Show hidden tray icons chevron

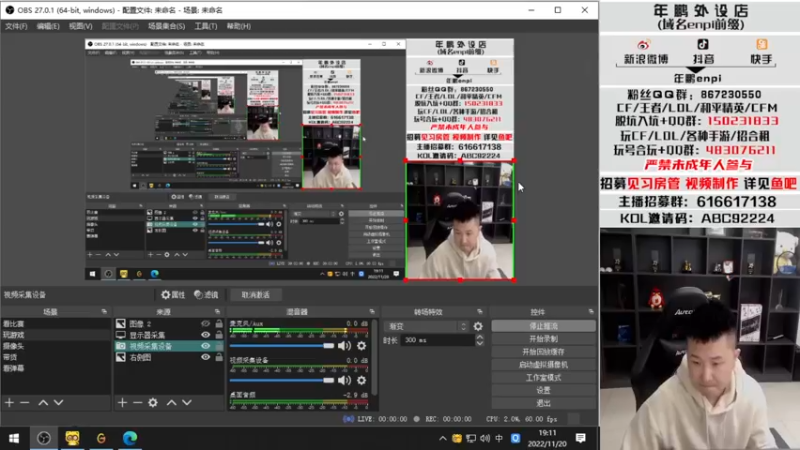[442, 438]
